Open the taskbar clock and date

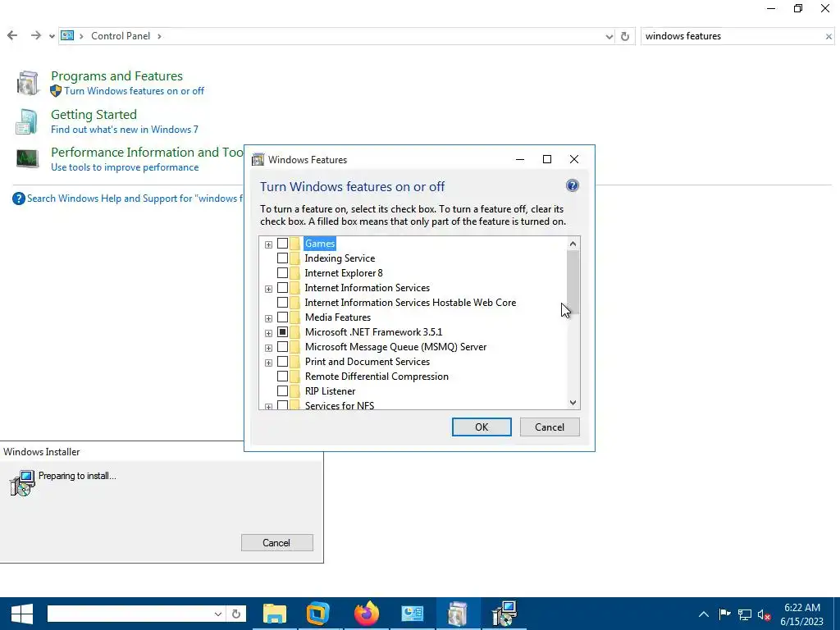pyautogui.click(x=802, y=614)
